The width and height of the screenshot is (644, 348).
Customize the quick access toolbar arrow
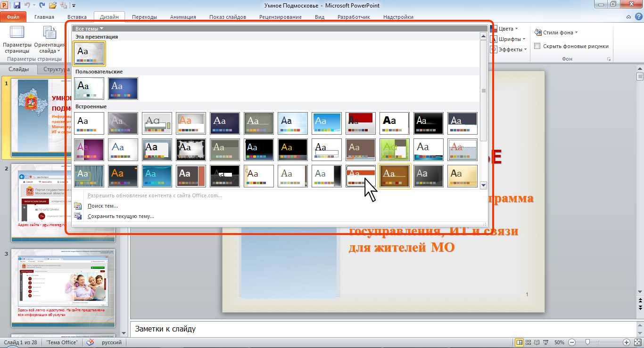click(74, 6)
